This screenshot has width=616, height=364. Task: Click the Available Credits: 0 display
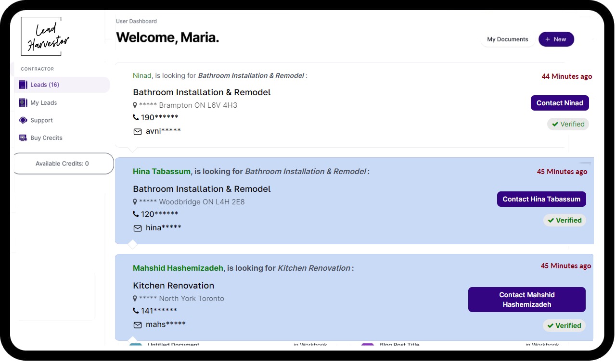tap(63, 163)
